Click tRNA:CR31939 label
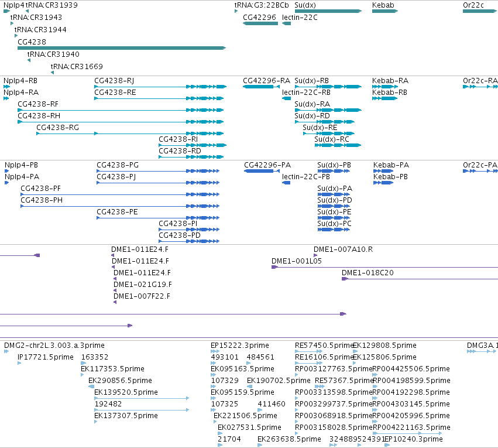Image resolution: width=498 pixels, height=448 pixels. click(51, 5)
